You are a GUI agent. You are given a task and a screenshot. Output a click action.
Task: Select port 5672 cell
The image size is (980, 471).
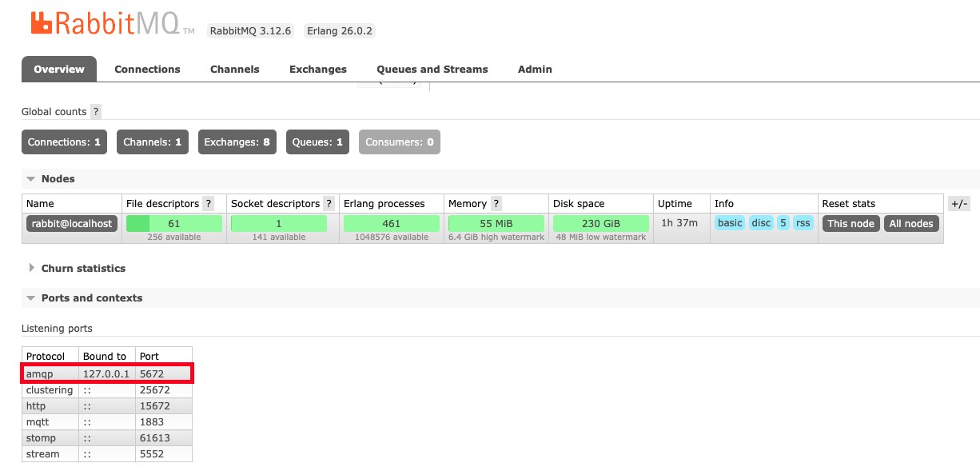pyautogui.click(x=163, y=373)
